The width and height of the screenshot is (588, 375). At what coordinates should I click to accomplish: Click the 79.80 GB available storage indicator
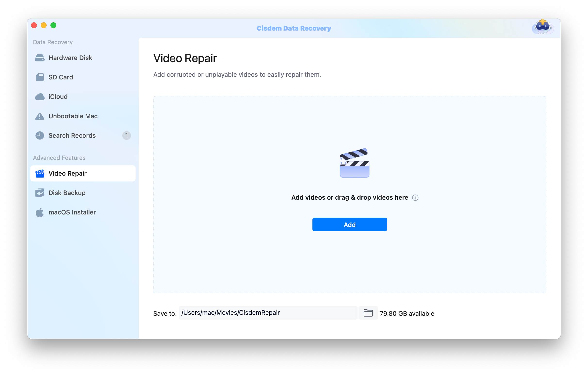(x=407, y=313)
